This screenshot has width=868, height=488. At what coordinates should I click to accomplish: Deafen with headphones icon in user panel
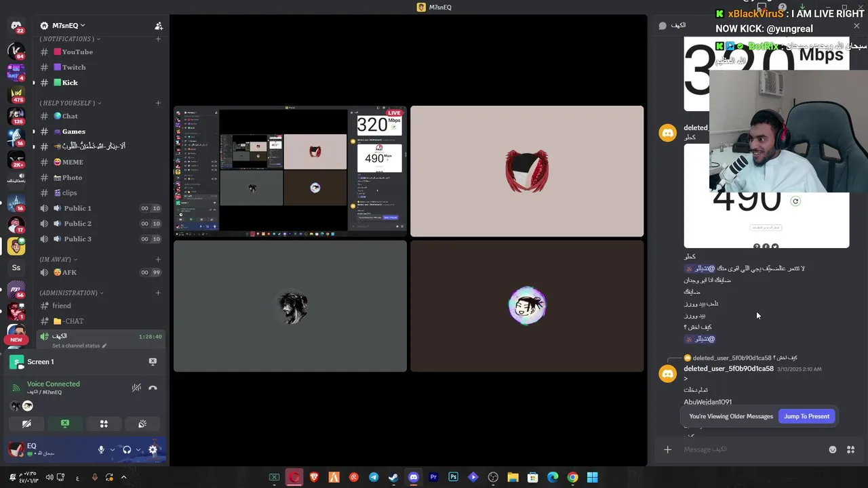127,449
